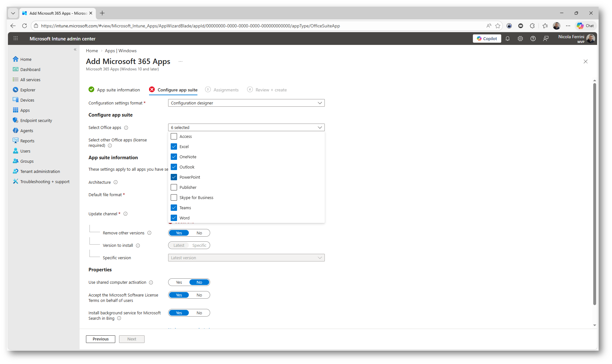Click the info icon next to Architecture

116,182
